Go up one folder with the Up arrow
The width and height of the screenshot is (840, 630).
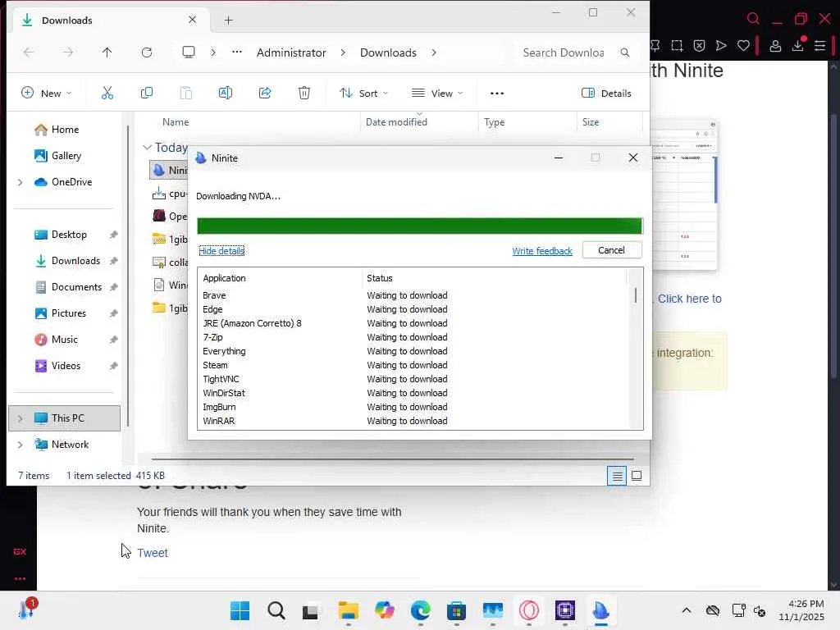[x=107, y=52]
